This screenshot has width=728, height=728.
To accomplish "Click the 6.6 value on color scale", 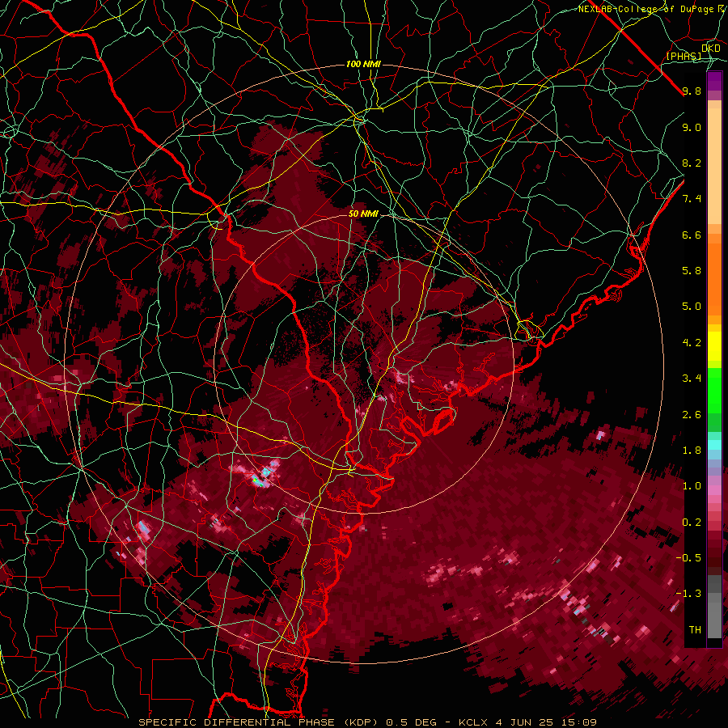I will 692,235.
